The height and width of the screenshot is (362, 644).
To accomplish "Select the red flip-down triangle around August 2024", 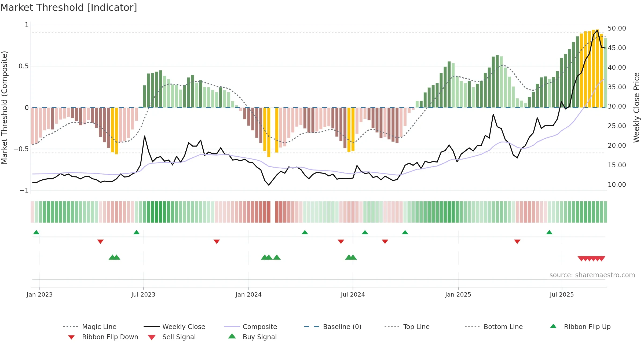I will point(385,242).
